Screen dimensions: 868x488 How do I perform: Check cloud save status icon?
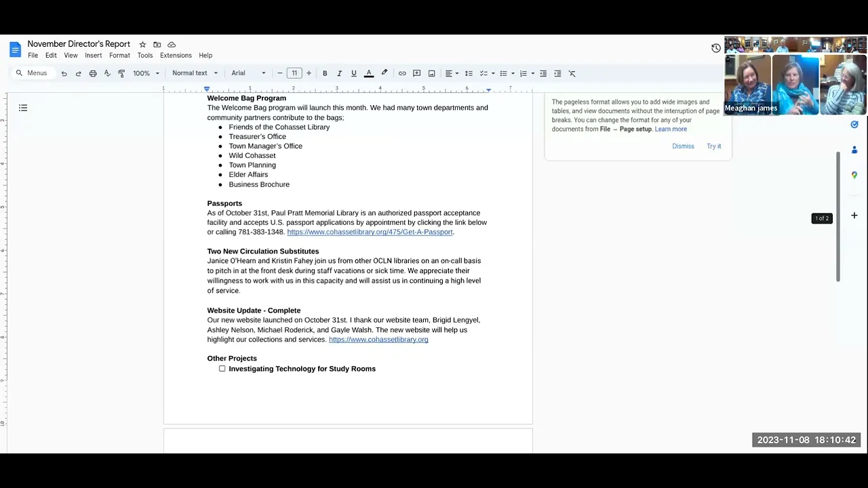click(x=172, y=45)
